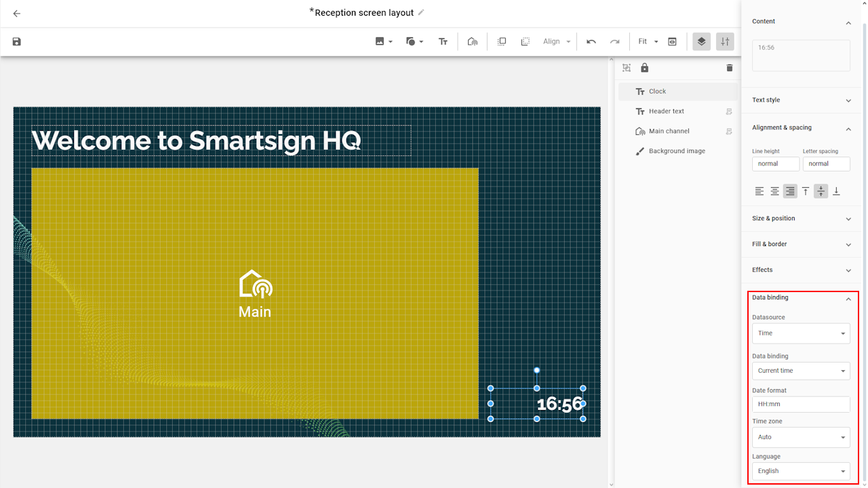Viewport: 868px width, 488px height.
Task: Go back with the left arrow
Action: point(17,14)
